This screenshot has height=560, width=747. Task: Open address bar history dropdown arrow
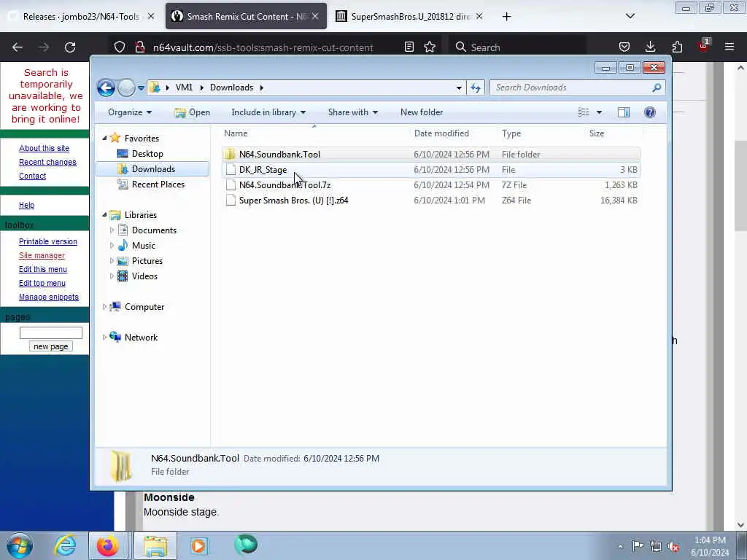(x=459, y=87)
